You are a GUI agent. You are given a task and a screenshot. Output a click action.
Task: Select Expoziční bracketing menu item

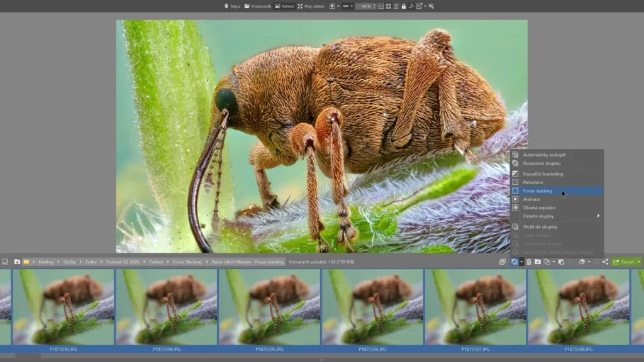[x=557, y=174]
